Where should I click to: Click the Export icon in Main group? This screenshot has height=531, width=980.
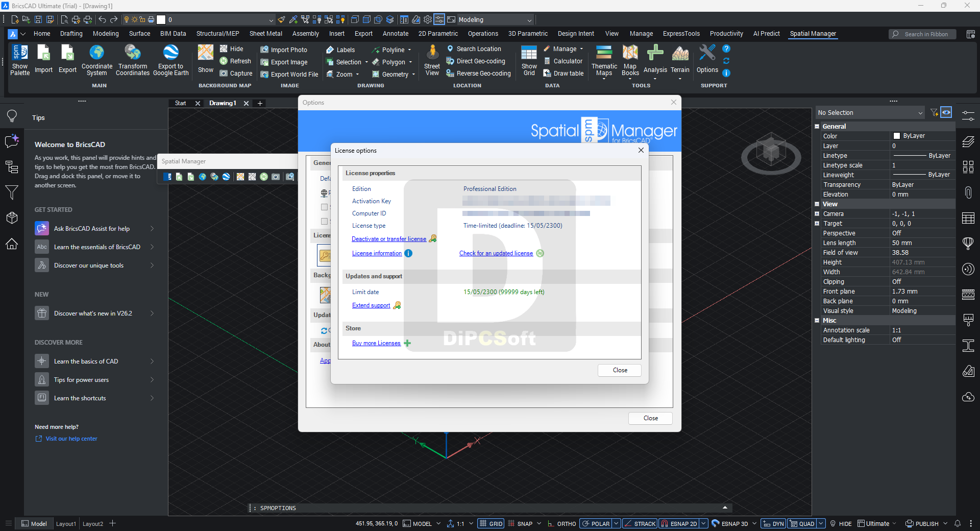(67, 60)
